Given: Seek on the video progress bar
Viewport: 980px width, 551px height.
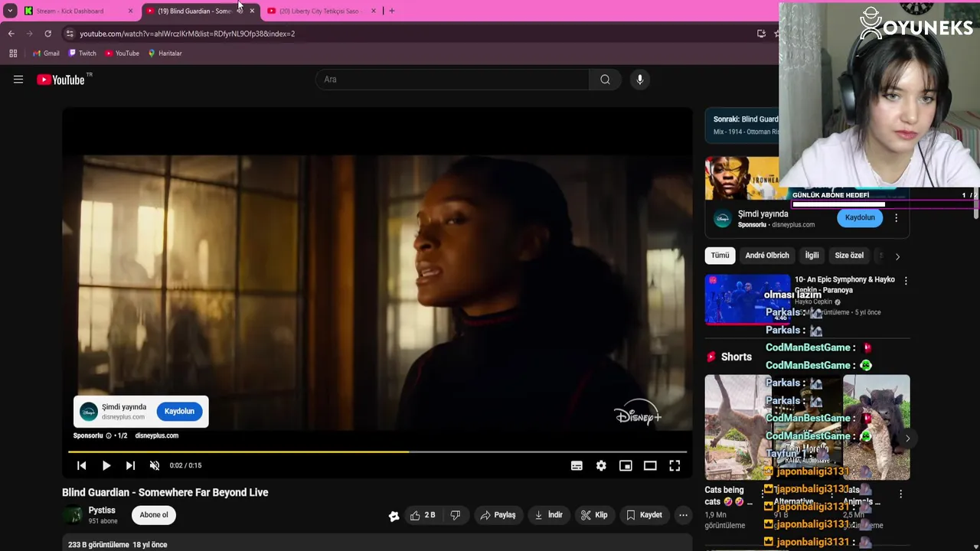Looking at the screenshot, I should click(x=377, y=452).
